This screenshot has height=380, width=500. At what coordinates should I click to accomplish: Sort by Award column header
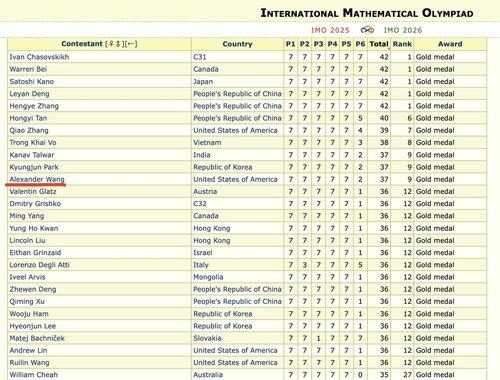(450, 44)
